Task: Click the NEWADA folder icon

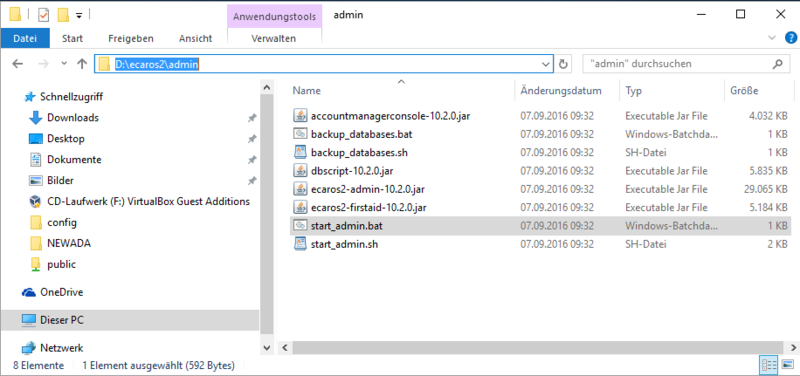Action: click(35, 243)
